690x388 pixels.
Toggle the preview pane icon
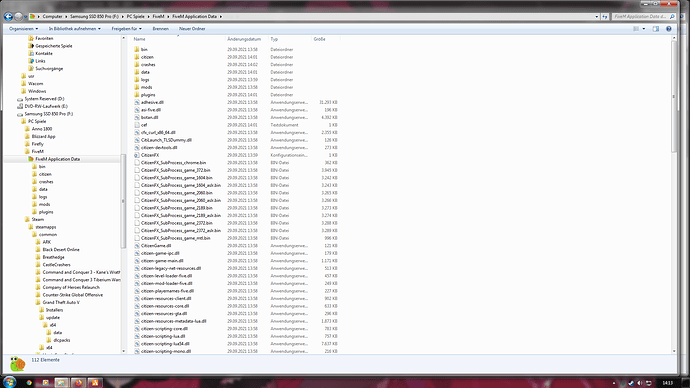pos(656,29)
